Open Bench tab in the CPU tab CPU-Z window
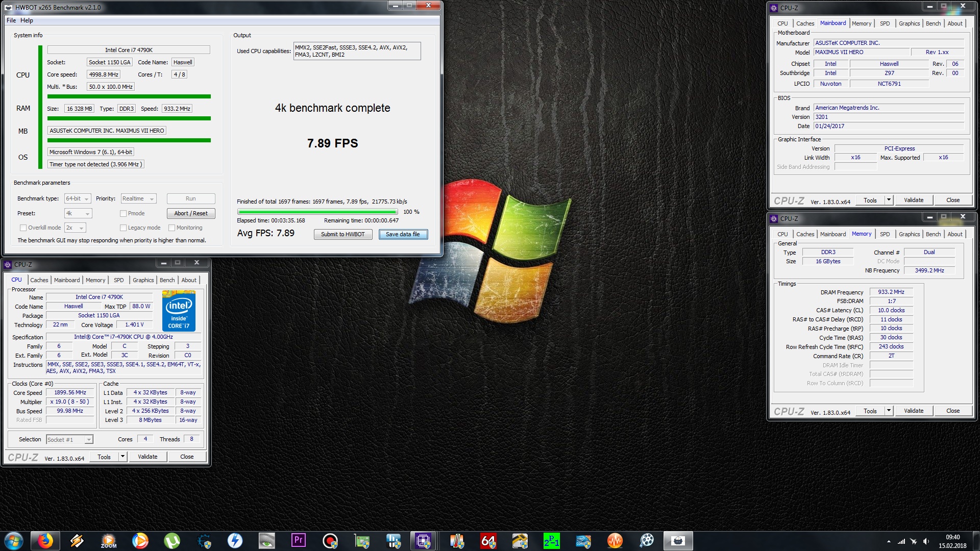The image size is (980, 551). click(x=167, y=280)
